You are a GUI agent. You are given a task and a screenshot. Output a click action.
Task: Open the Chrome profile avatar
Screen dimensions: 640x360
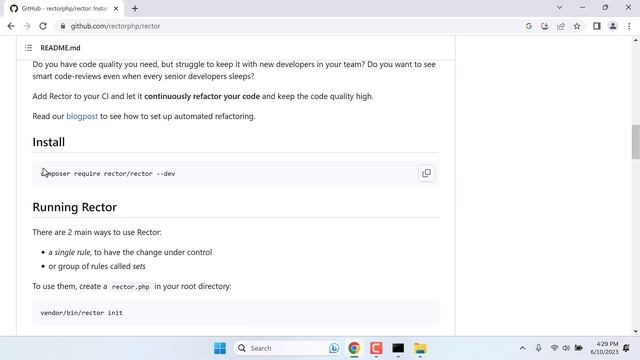click(613, 26)
